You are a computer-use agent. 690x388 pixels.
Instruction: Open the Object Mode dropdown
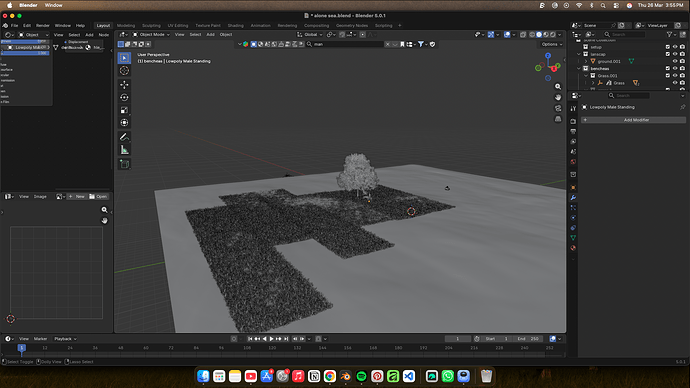coord(151,34)
